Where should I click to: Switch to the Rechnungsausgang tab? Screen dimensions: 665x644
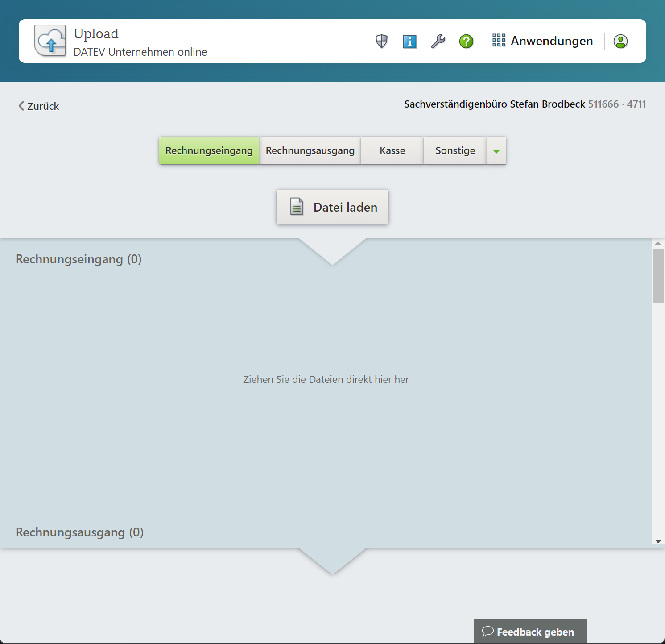(310, 150)
